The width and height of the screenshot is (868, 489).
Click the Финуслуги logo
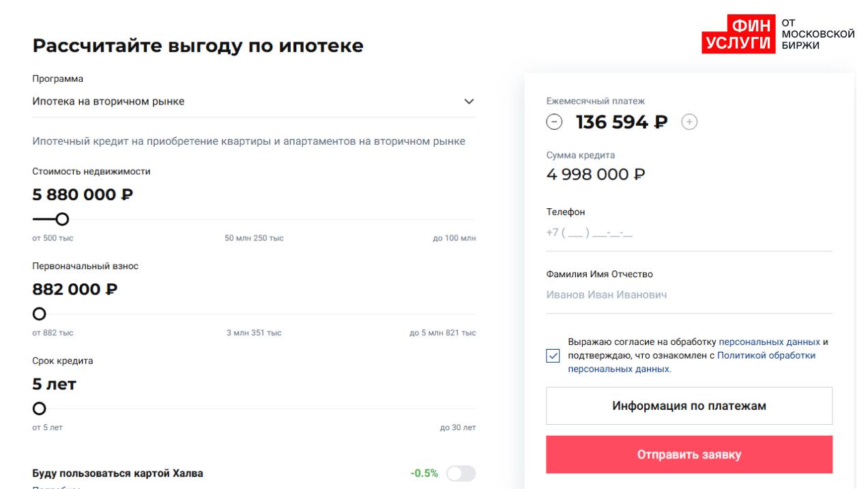[x=777, y=34]
